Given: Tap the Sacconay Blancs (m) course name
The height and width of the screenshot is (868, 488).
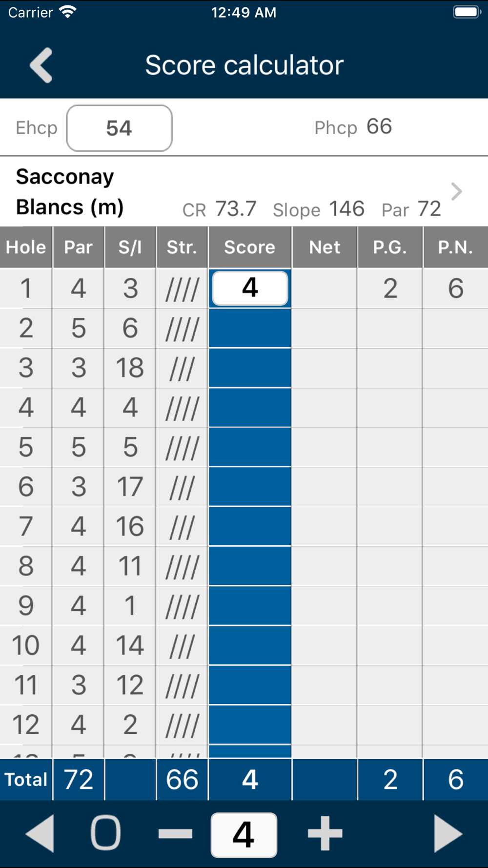Looking at the screenshot, I should [70, 192].
